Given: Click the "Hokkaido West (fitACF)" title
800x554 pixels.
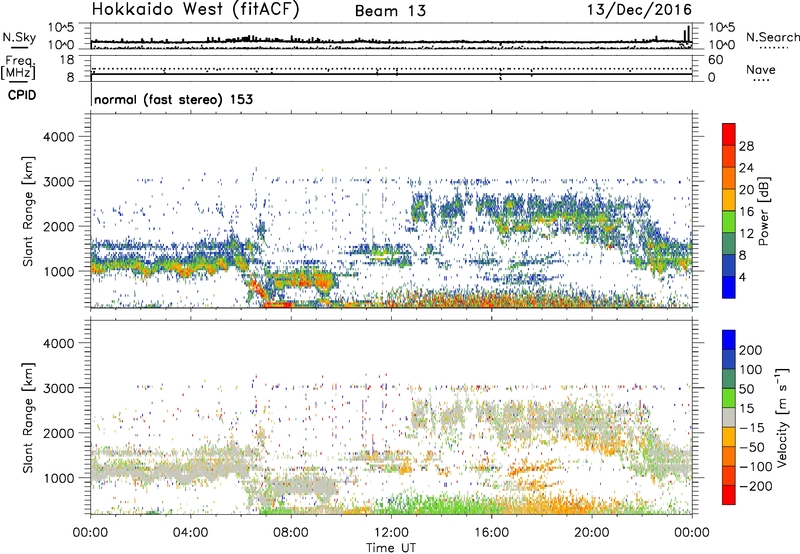Looking at the screenshot, I should point(195,10).
